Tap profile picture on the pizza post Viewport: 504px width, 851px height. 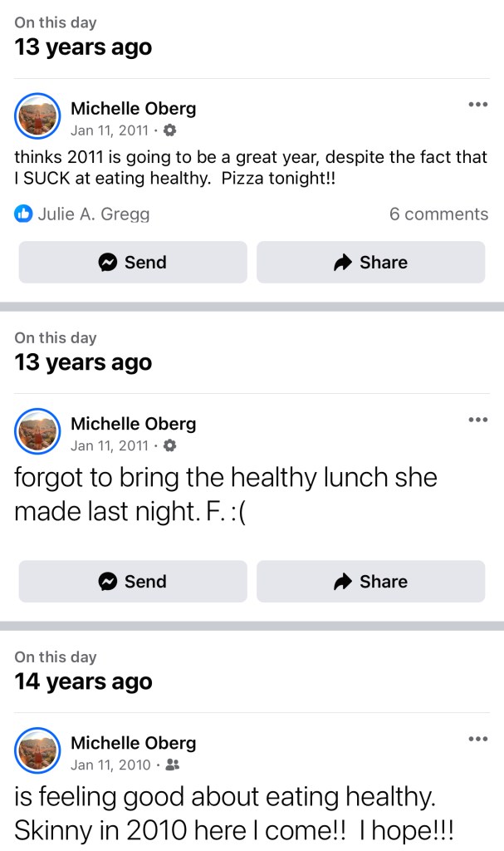point(37,116)
